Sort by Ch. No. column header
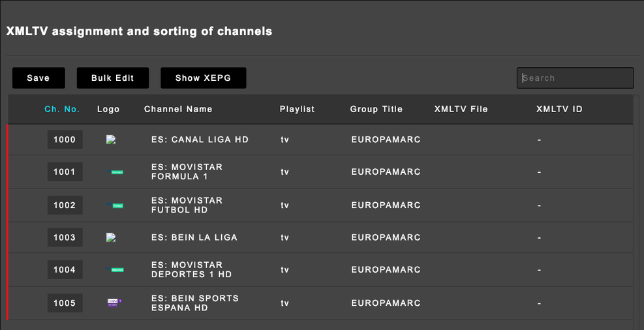The width and height of the screenshot is (644, 330). 62,110
